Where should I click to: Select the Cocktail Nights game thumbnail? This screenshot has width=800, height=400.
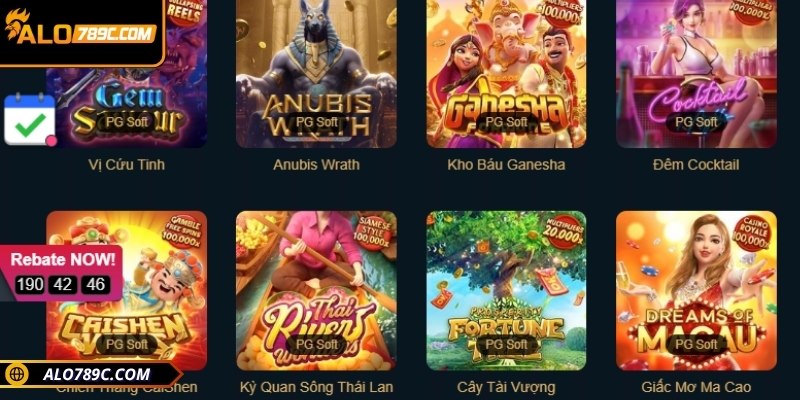click(x=696, y=74)
